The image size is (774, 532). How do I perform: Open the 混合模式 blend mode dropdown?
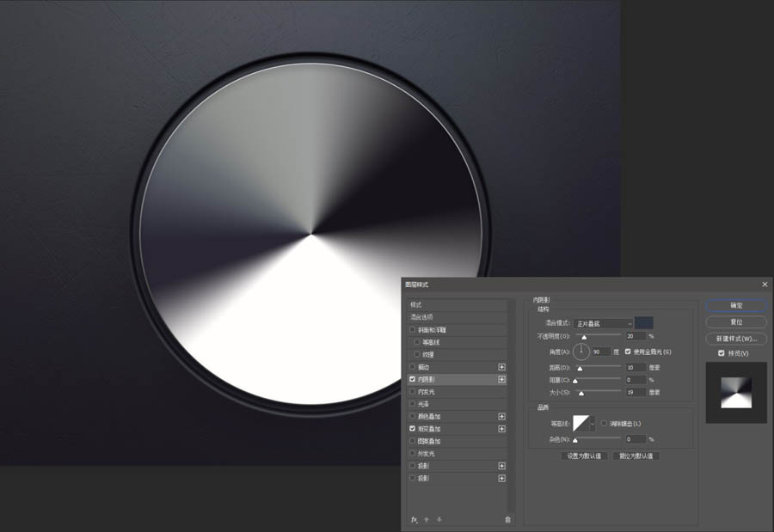(x=604, y=323)
